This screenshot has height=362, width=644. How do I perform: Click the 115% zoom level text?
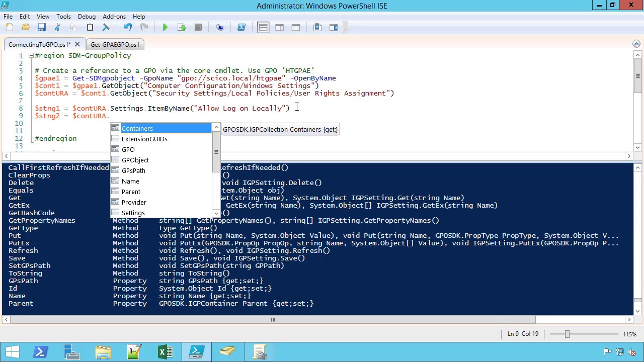point(629,334)
